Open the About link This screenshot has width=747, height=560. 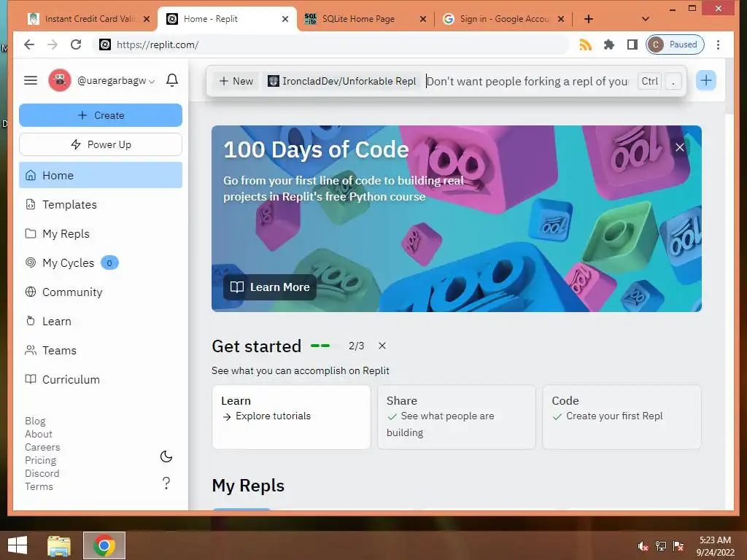[39, 435]
